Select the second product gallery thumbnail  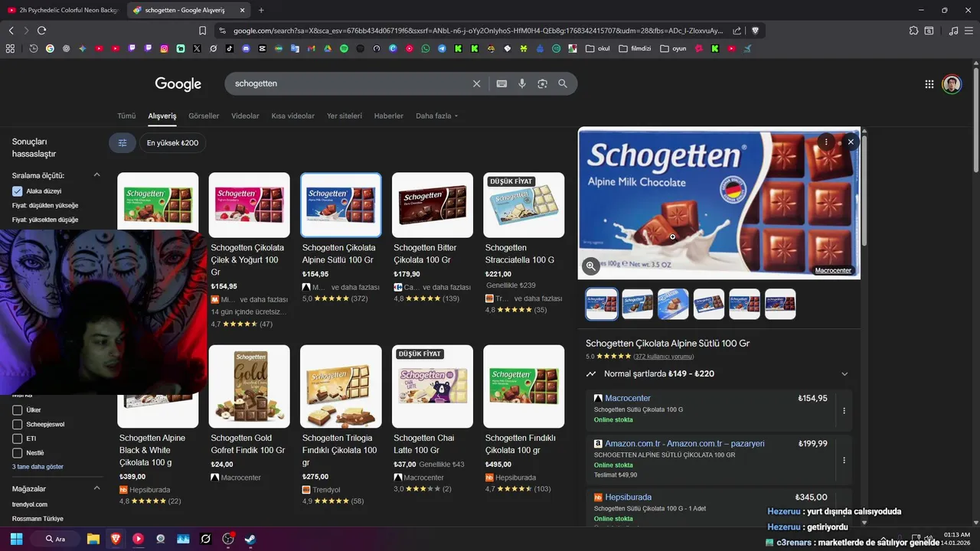coord(637,304)
